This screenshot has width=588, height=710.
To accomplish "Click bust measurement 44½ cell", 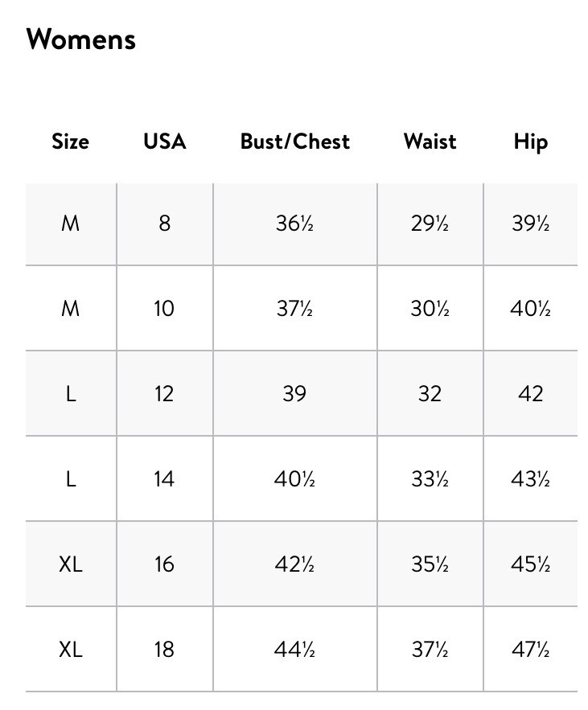I will pos(295,649).
